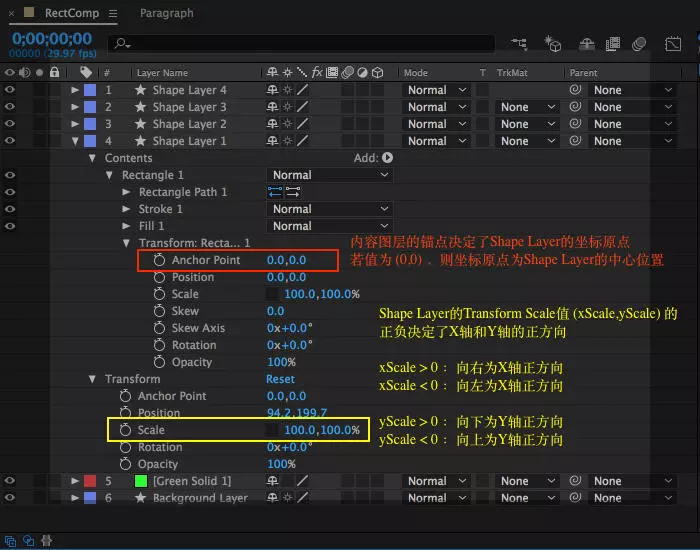Image resolution: width=700 pixels, height=550 pixels.
Task: Toggle shy switch for Shape Layer 4
Action: tap(272, 90)
